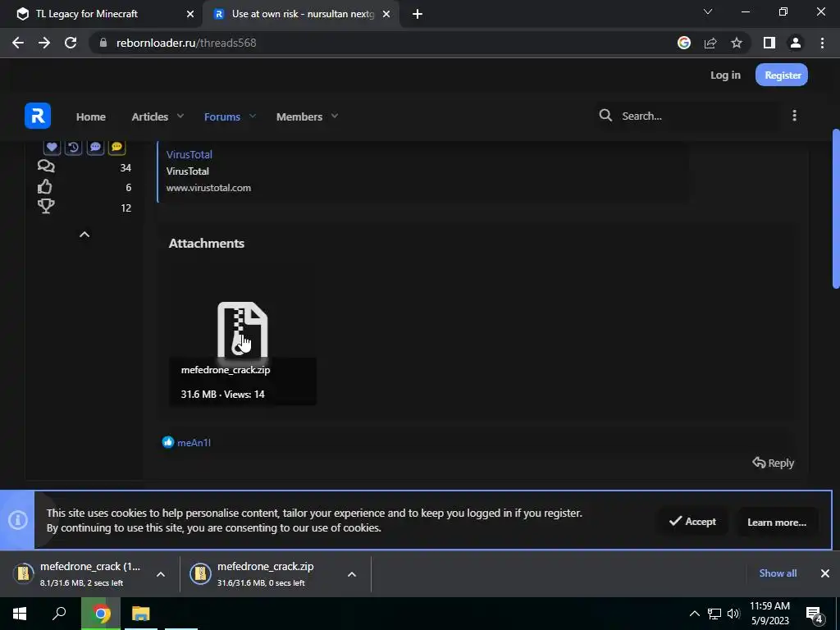This screenshot has width=840, height=630.
Task: Open options for mefedrone_crack (1) download
Action: click(160, 574)
